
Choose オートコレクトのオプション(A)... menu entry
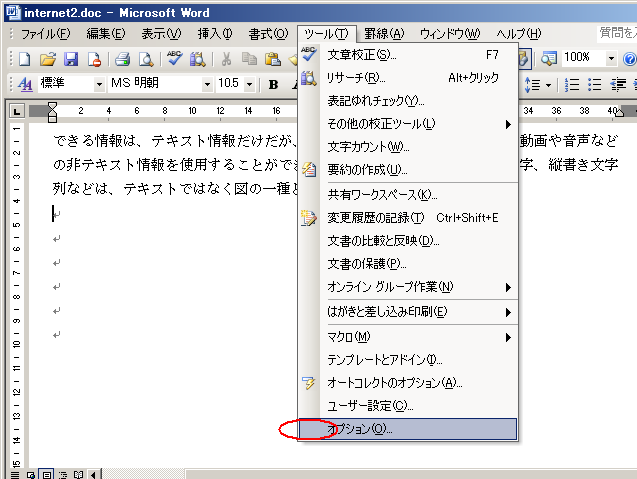click(408, 383)
